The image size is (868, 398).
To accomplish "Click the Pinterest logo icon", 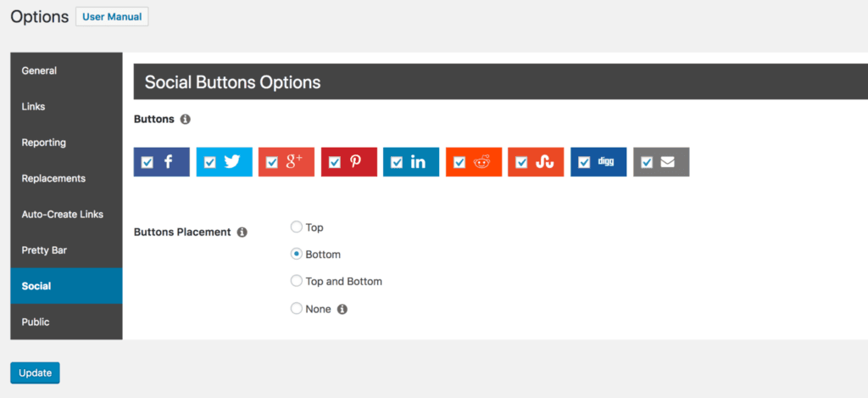I will point(356,161).
